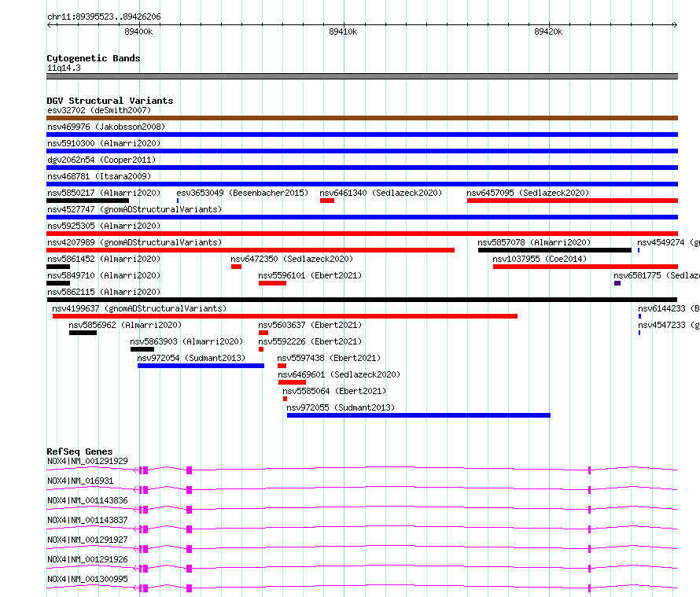Click NOX4|NM_001291926 transcript label
Screen dimensions: 700x597
87,559
